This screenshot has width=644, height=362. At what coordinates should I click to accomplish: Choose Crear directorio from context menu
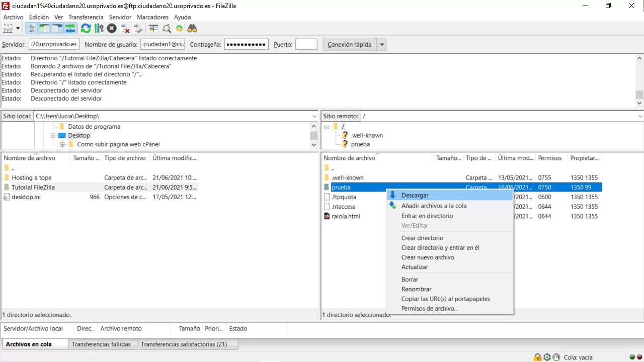[450, 238]
